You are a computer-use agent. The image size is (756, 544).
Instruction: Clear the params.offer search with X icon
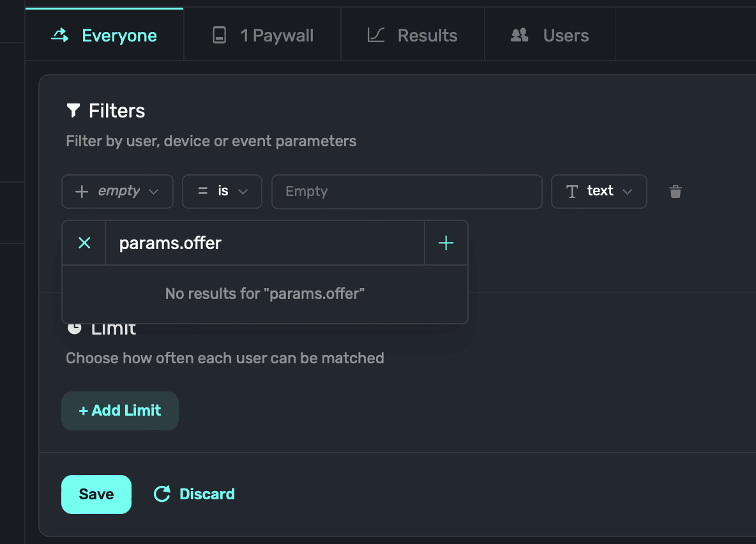84,243
